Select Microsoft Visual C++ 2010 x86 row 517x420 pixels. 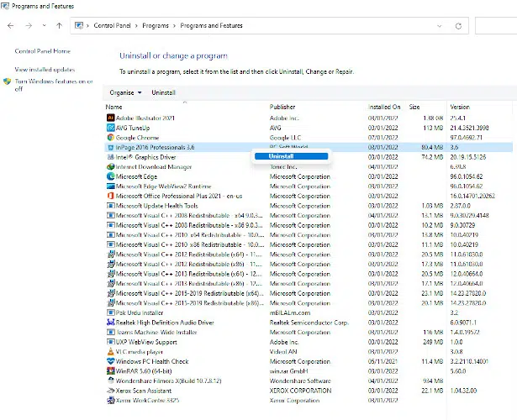click(309, 244)
